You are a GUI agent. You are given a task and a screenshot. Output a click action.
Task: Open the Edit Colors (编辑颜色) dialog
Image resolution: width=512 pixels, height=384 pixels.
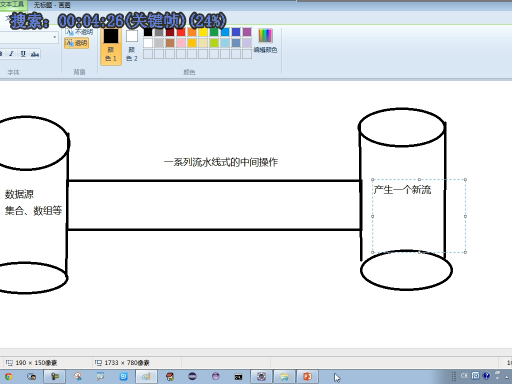266,41
